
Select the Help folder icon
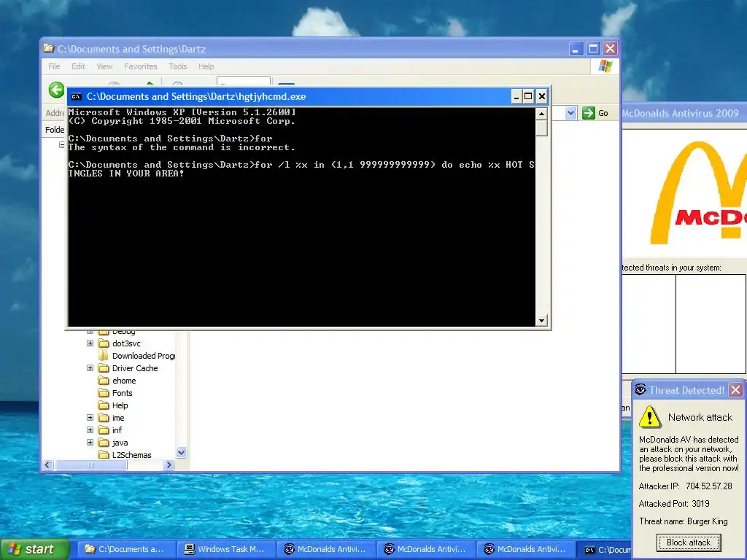[104, 405]
